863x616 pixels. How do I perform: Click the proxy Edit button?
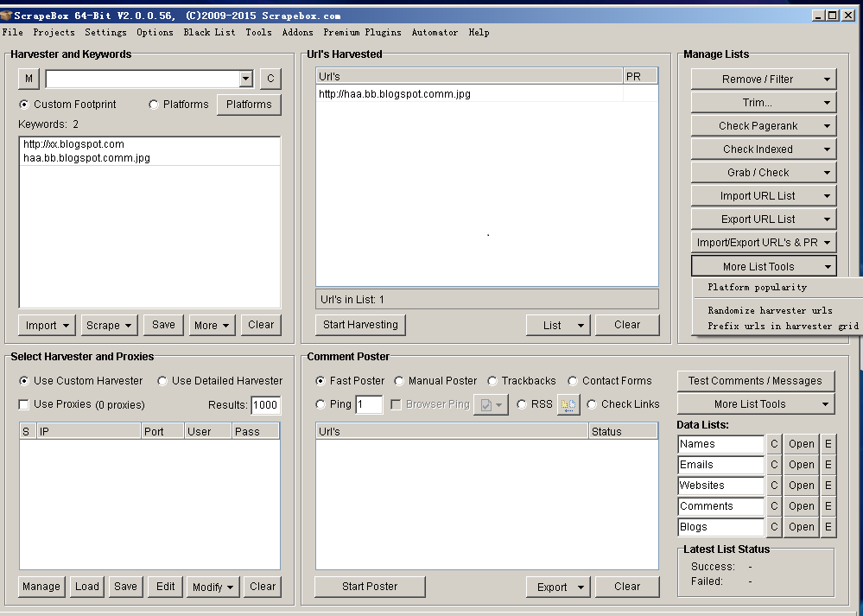point(165,587)
